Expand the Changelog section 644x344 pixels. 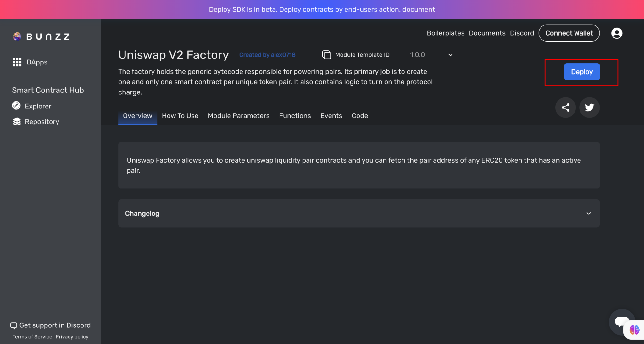point(588,213)
